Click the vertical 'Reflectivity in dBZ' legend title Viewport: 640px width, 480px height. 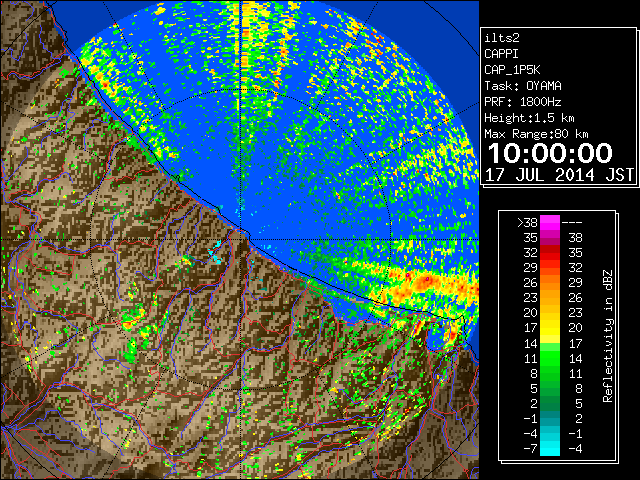pos(607,336)
